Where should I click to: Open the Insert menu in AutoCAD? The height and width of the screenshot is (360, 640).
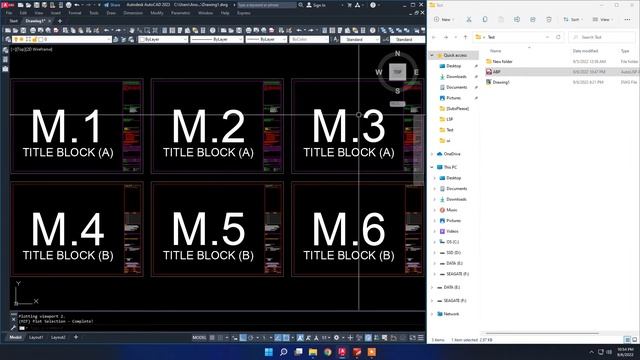click(56, 13)
